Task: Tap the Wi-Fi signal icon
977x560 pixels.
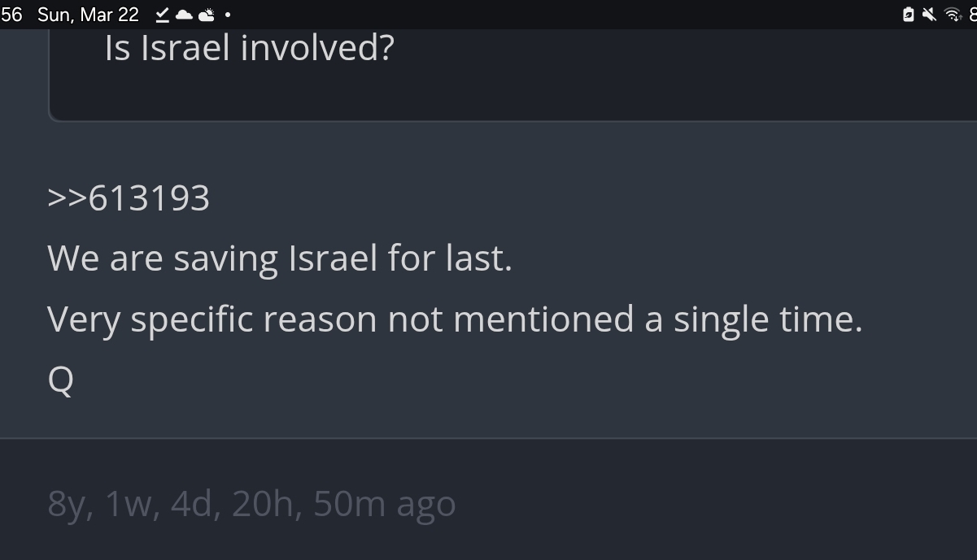Action: (x=951, y=15)
